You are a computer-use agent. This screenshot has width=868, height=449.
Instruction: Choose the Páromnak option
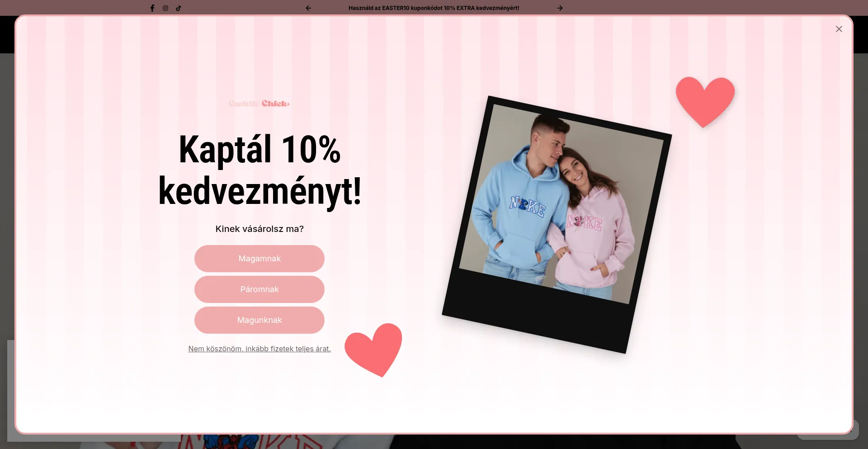pyautogui.click(x=259, y=289)
